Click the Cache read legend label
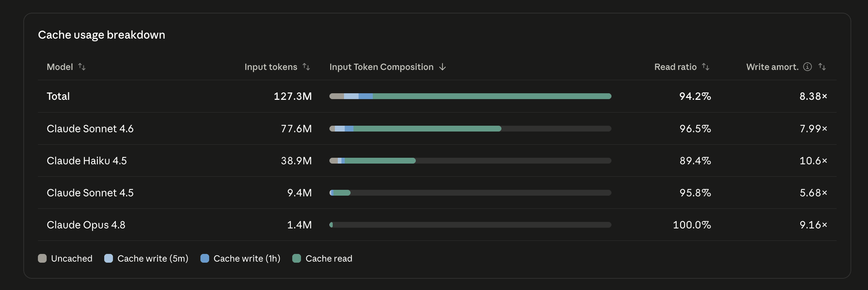 (x=329, y=258)
